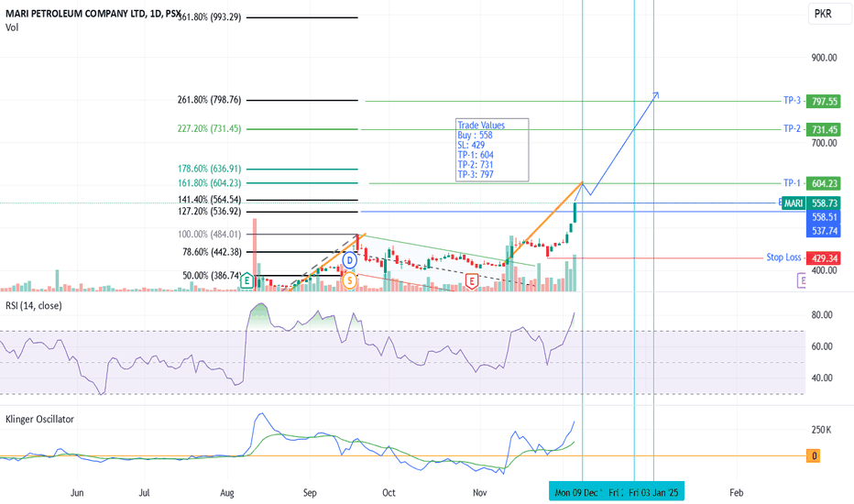Click the 400.00 price scale value

pyautogui.click(x=824, y=271)
